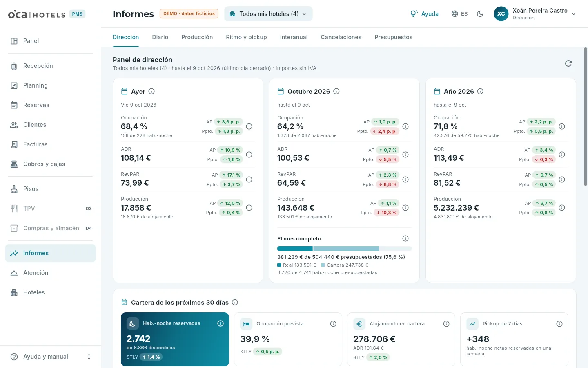Show info for Ayer RevPAR 73,99 €
588x368 pixels.
click(x=249, y=180)
